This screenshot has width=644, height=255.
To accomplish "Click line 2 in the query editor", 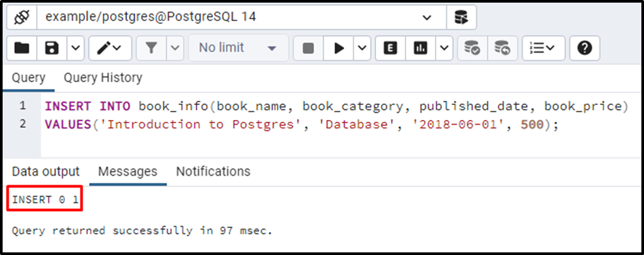I will [x=302, y=125].
